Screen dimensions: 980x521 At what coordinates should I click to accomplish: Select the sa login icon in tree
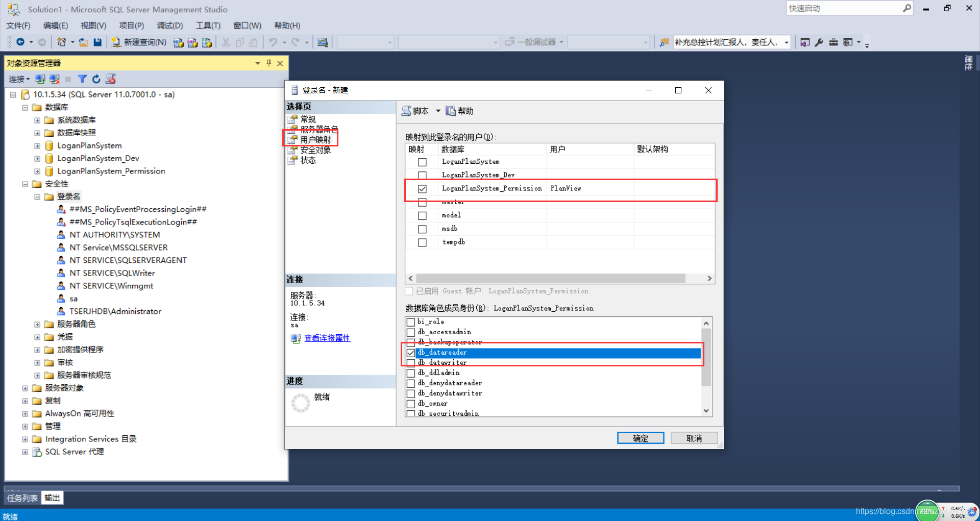click(x=61, y=299)
